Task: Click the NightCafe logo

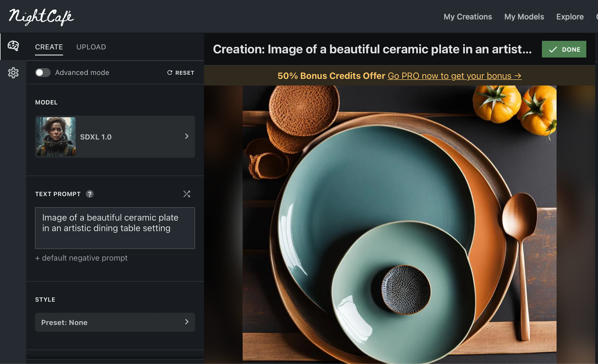Action: coord(41,17)
